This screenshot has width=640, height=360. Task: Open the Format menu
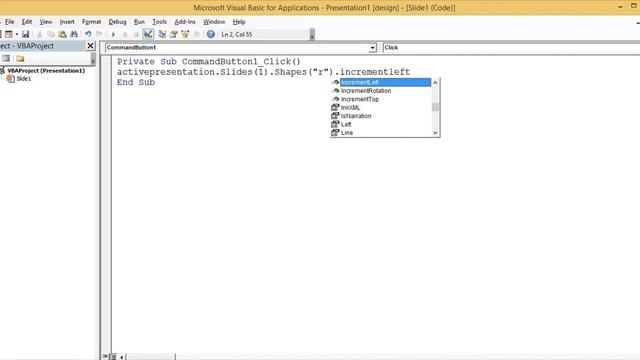tap(91, 22)
